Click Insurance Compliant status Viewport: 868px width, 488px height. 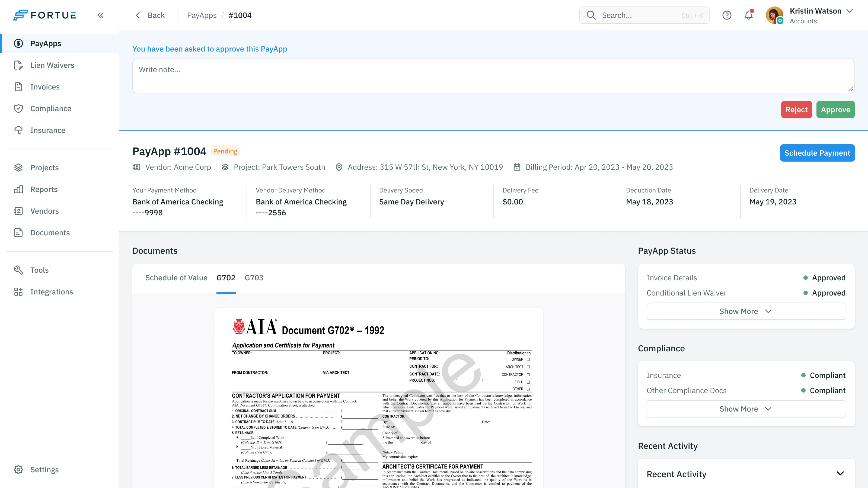(x=823, y=375)
